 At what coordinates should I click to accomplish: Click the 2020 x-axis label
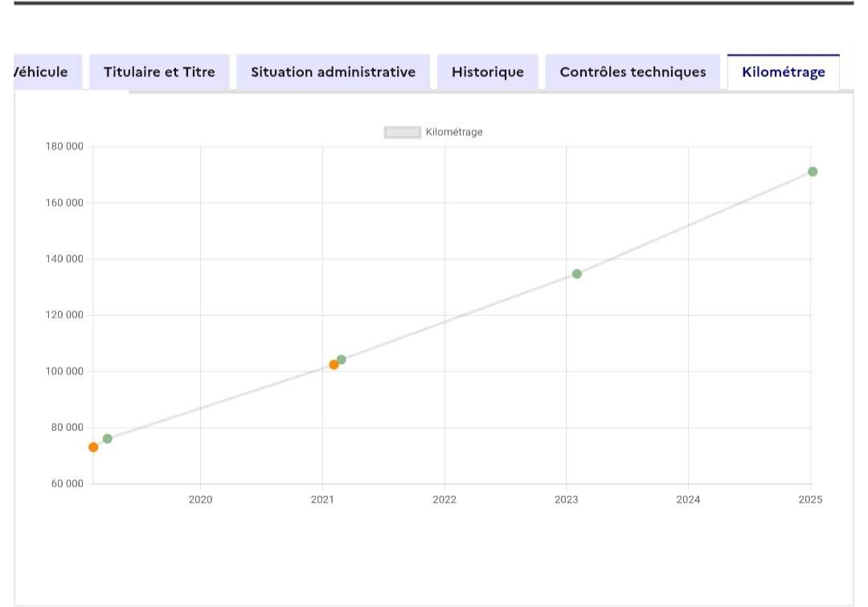[x=200, y=499]
